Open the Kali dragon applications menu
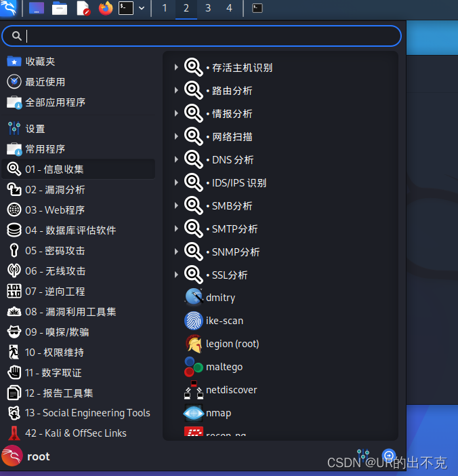This screenshot has height=476, width=458. click(x=9, y=8)
